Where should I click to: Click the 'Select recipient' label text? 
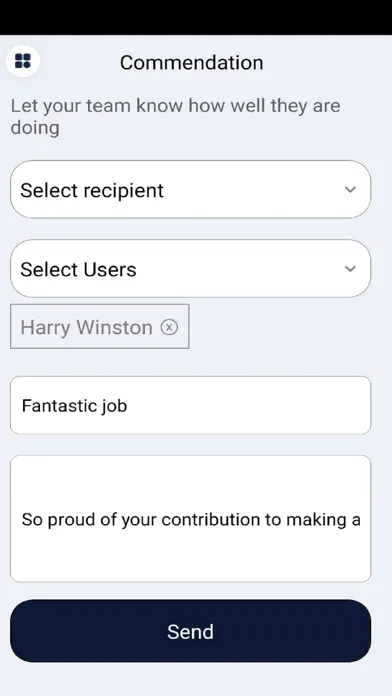pos(92,190)
